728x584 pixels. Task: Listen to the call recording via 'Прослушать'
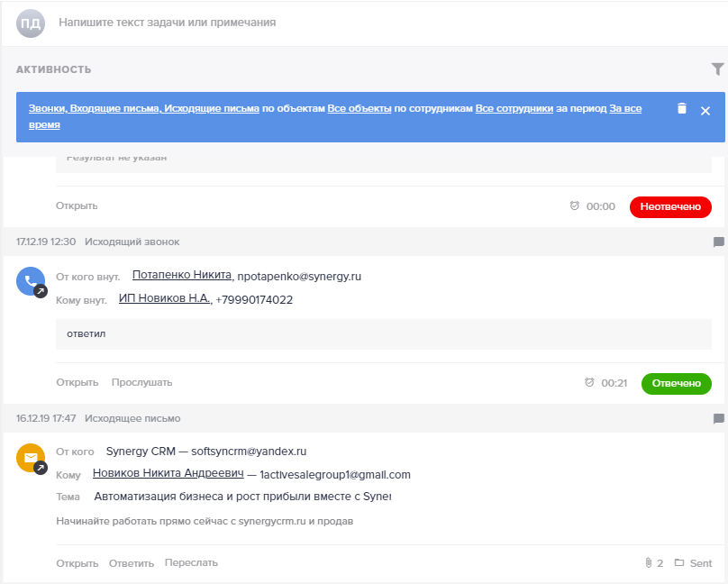(x=141, y=382)
